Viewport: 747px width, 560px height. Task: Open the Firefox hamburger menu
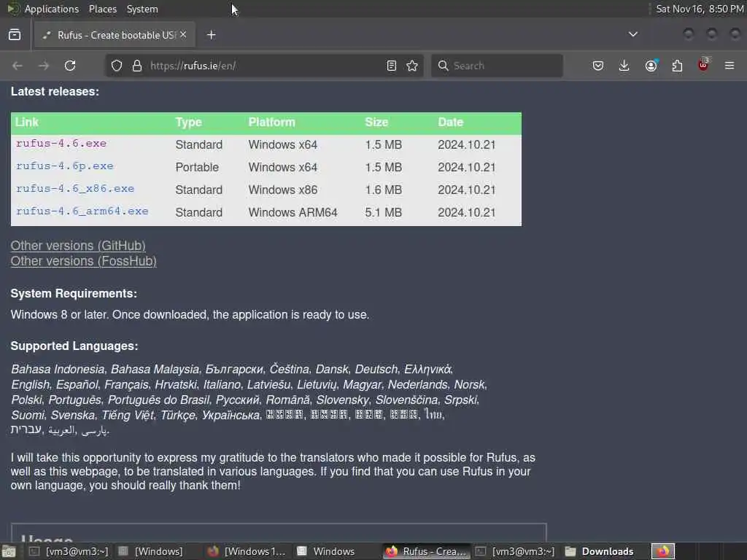(729, 66)
